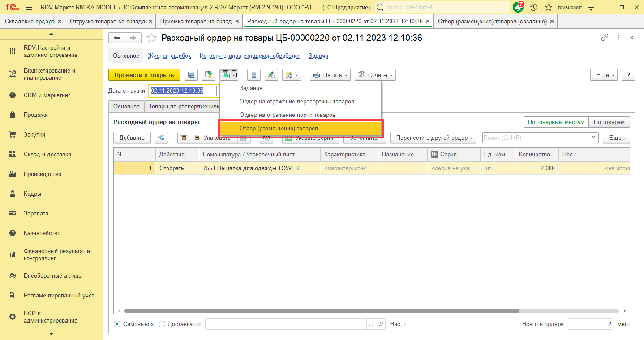Viewport: 644px width, 340px height.
Task: Add document to favorites star
Action: pos(152,38)
